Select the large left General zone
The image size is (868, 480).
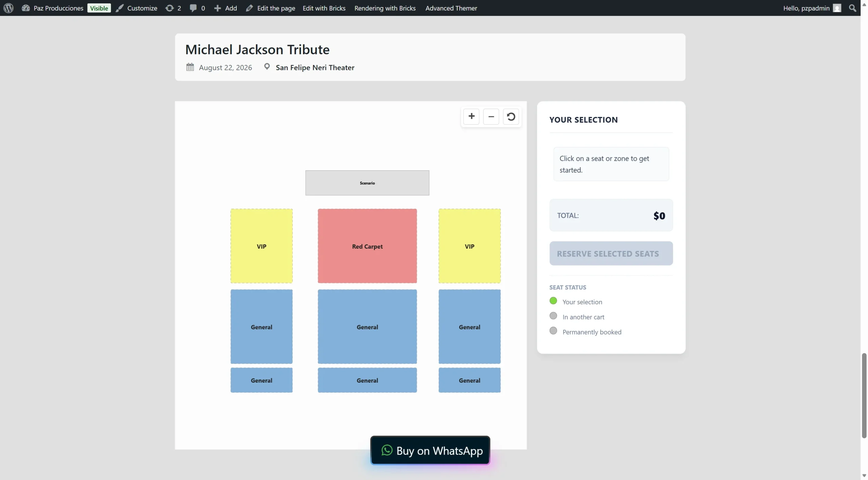tap(261, 327)
